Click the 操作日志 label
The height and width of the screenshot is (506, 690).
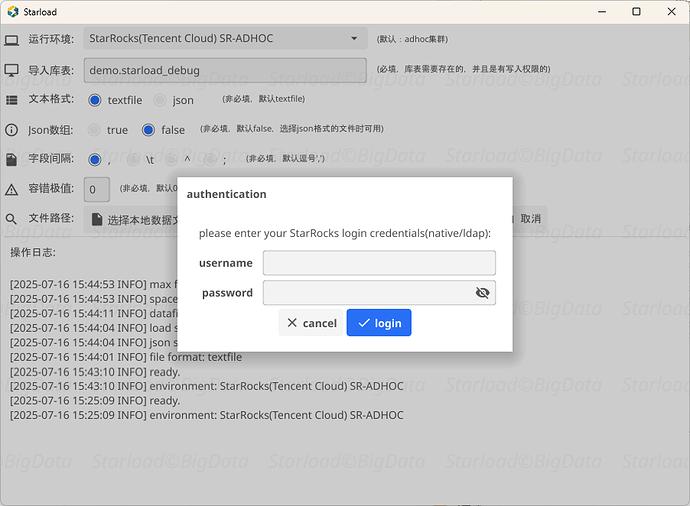tap(33, 252)
